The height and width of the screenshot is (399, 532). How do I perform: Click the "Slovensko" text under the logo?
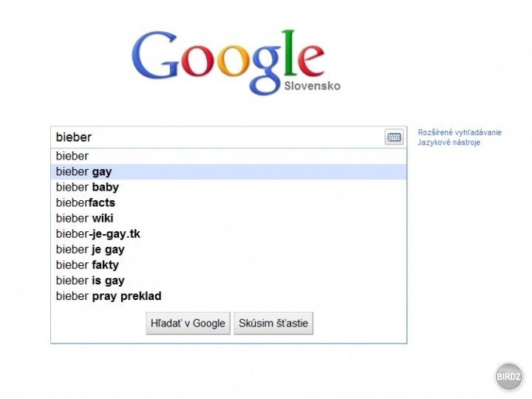[x=312, y=86]
